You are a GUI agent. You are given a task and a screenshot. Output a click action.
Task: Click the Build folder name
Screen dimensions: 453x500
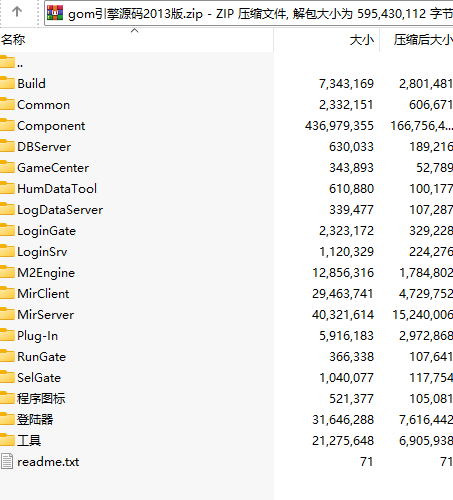31,84
